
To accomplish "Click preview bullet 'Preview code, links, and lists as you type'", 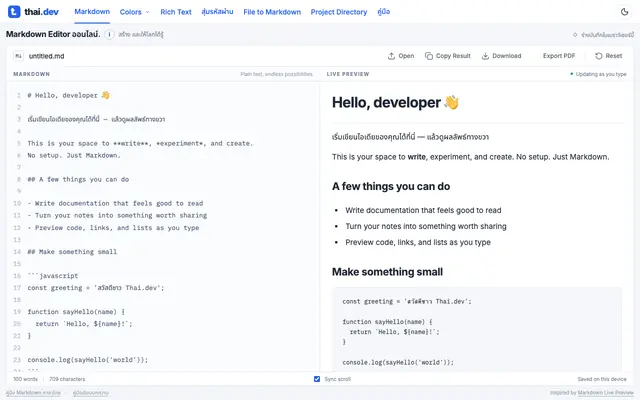I will point(418,242).
